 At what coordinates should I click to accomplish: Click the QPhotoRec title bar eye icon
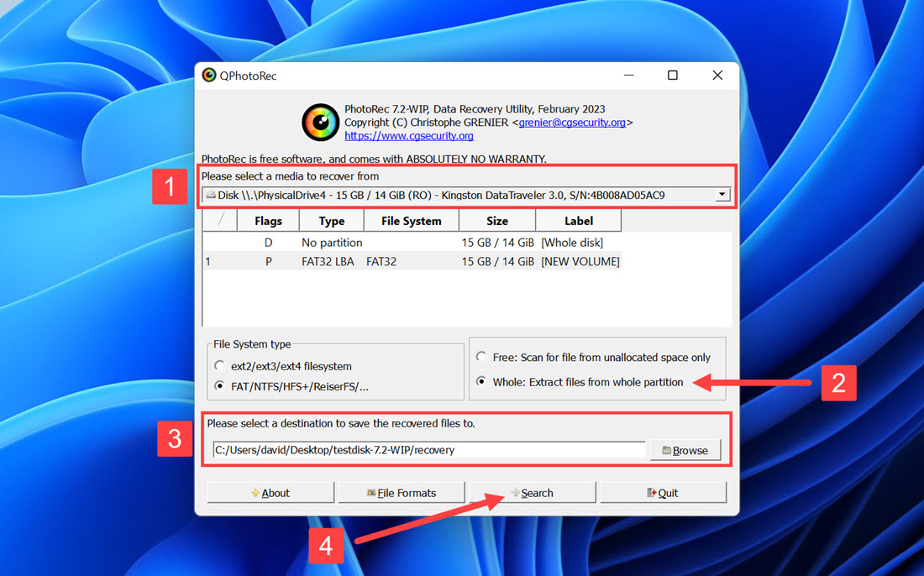(x=208, y=75)
